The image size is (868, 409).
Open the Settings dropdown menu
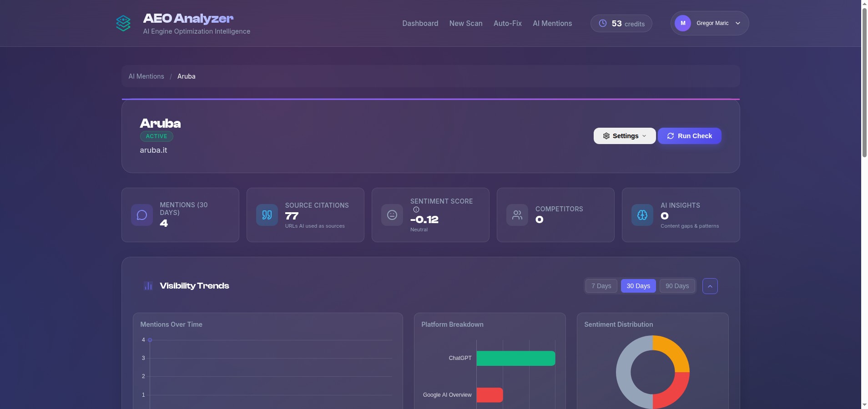[x=625, y=135]
